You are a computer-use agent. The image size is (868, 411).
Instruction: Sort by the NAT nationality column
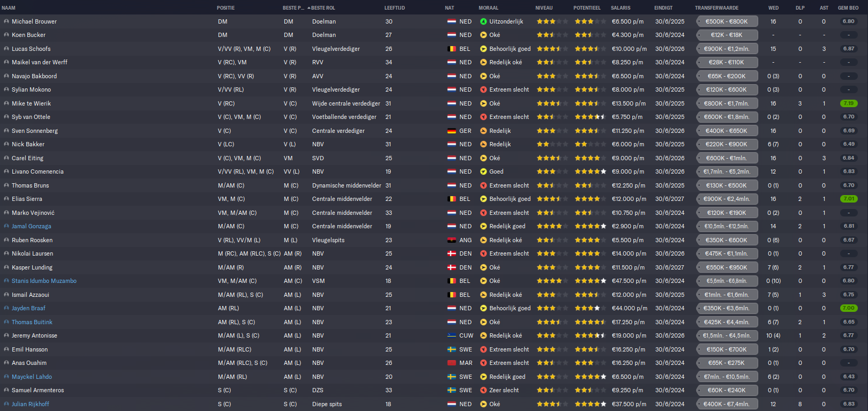click(x=449, y=8)
